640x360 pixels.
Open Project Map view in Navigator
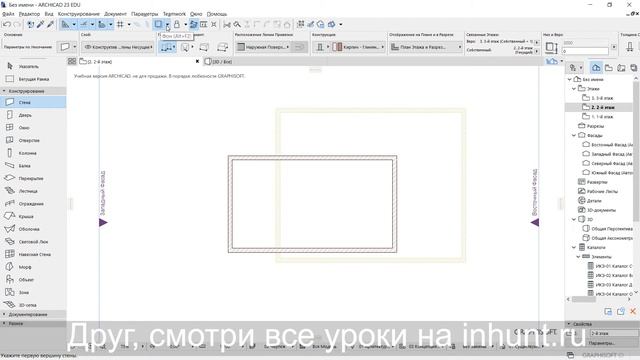[x=596, y=68]
